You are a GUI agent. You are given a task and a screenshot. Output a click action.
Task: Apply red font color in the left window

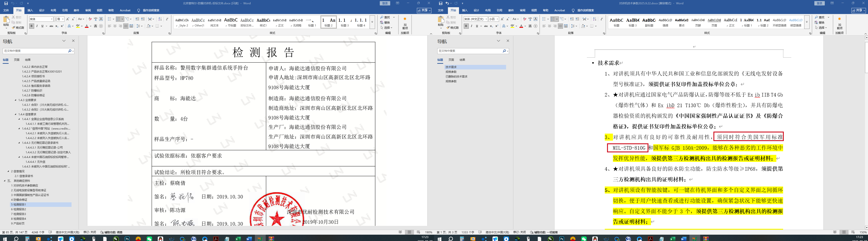click(87, 26)
